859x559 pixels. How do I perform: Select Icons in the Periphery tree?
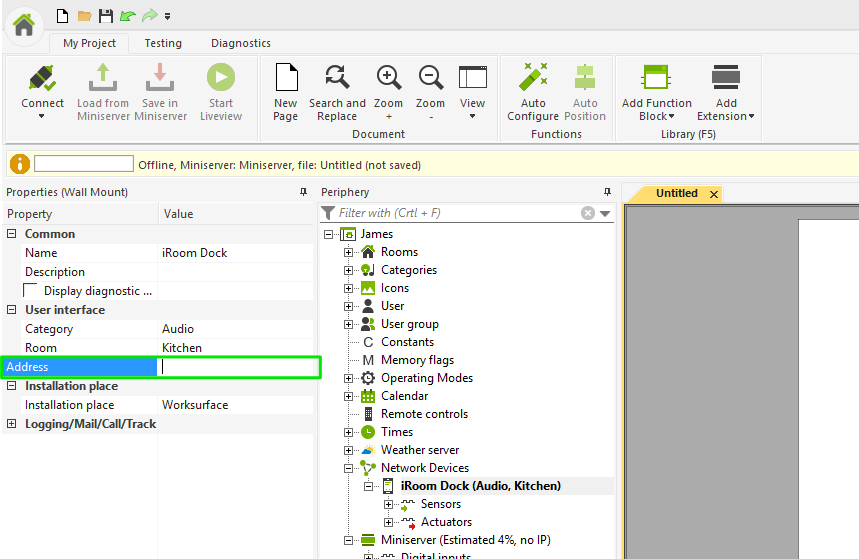click(394, 288)
